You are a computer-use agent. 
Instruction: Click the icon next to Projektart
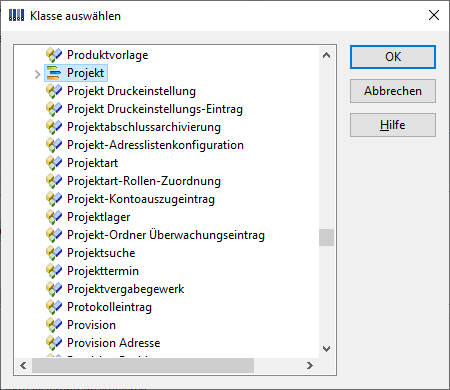(x=54, y=163)
